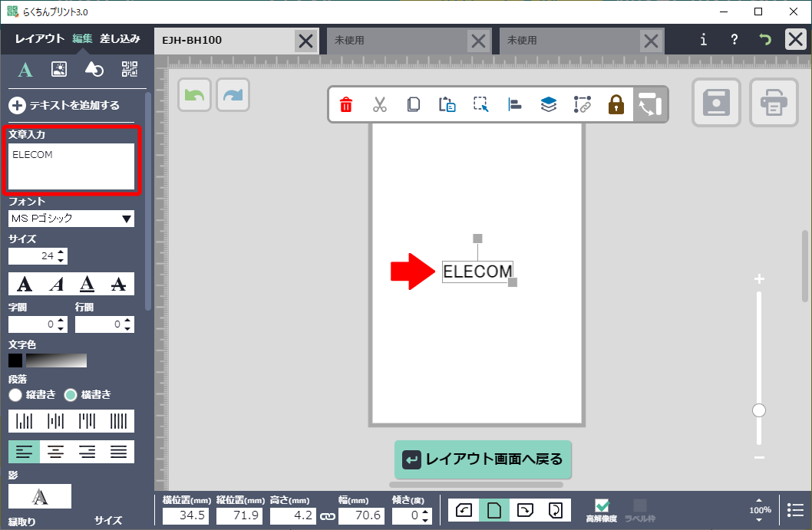Image resolution: width=812 pixels, height=530 pixels.
Task: Apply bold text style
Action: (x=25, y=284)
